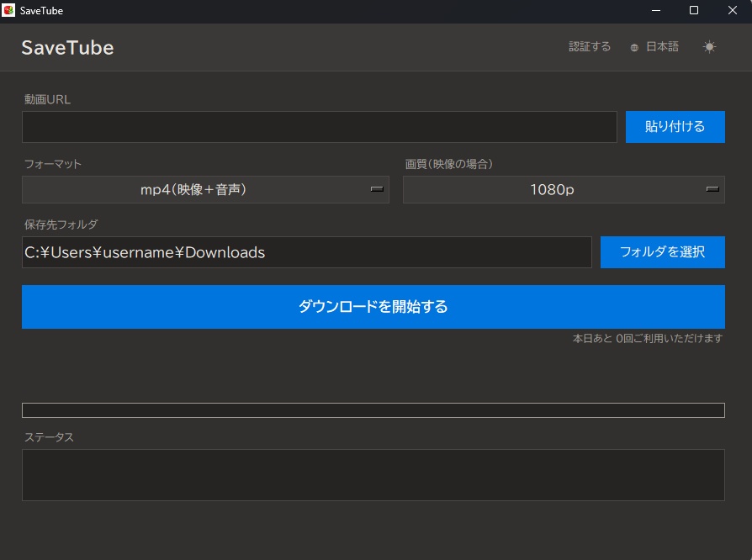
Task: Toggle light/dark theme with the sun icon
Action: click(709, 46)
